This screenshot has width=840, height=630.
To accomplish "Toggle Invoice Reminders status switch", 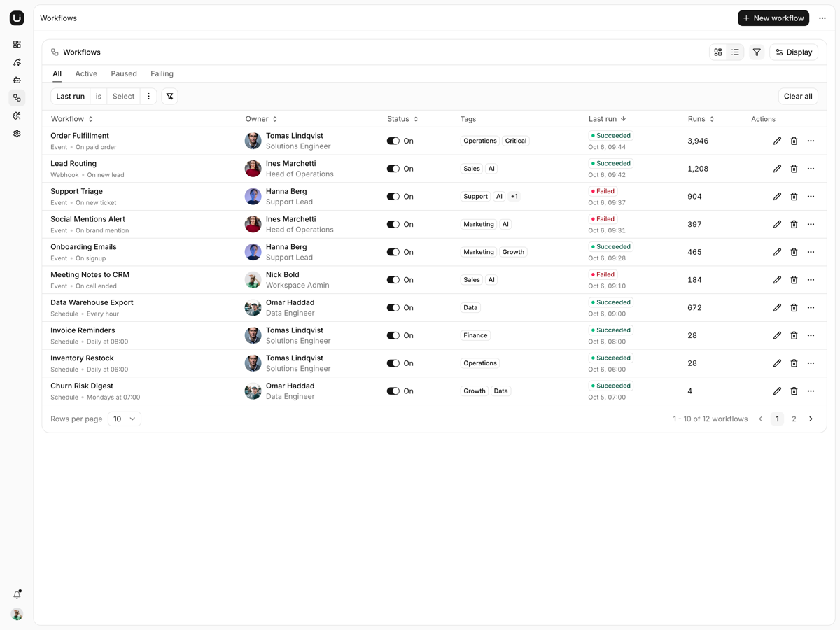I will point(393,335).
